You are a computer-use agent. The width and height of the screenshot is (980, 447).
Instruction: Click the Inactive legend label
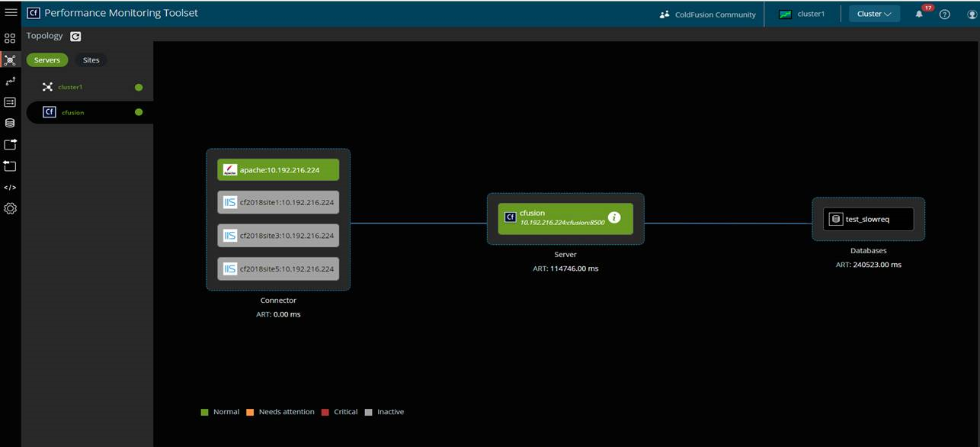click(x=391, y=412)
